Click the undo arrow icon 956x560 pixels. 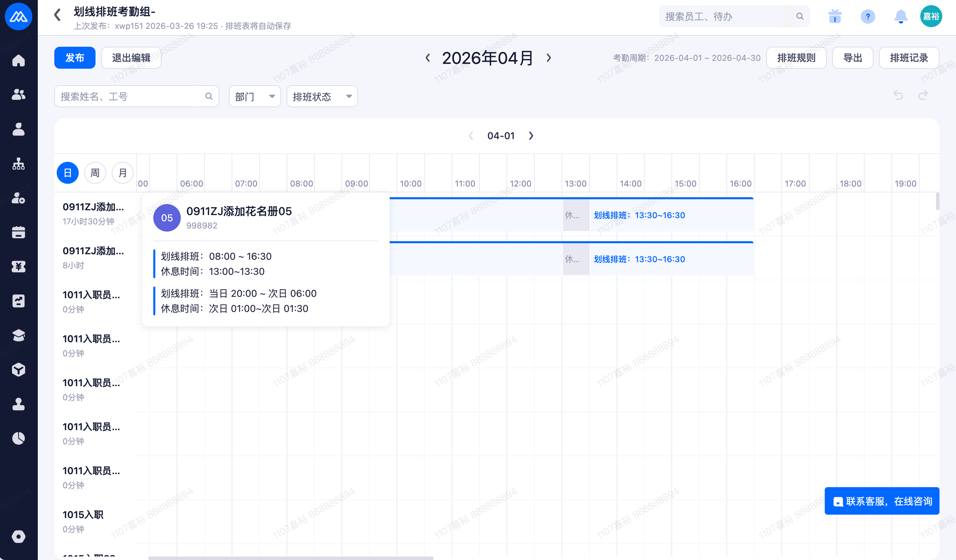pos(898,95)
